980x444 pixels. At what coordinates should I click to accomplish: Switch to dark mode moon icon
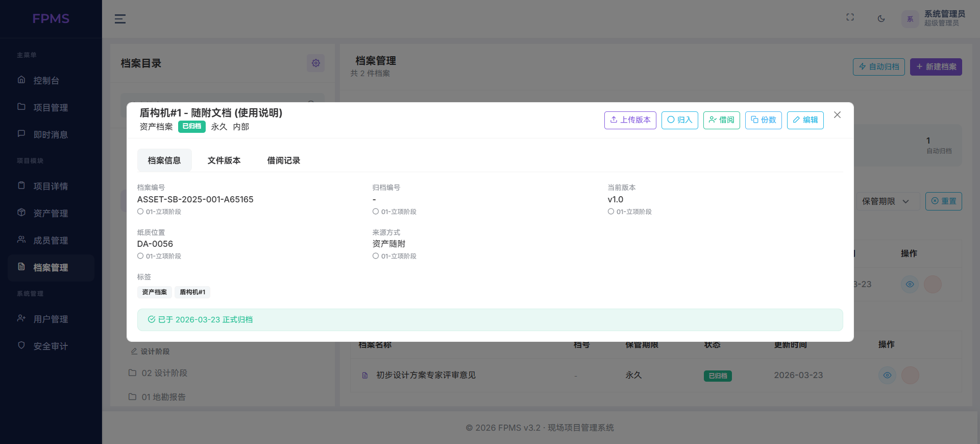[881, 19]
